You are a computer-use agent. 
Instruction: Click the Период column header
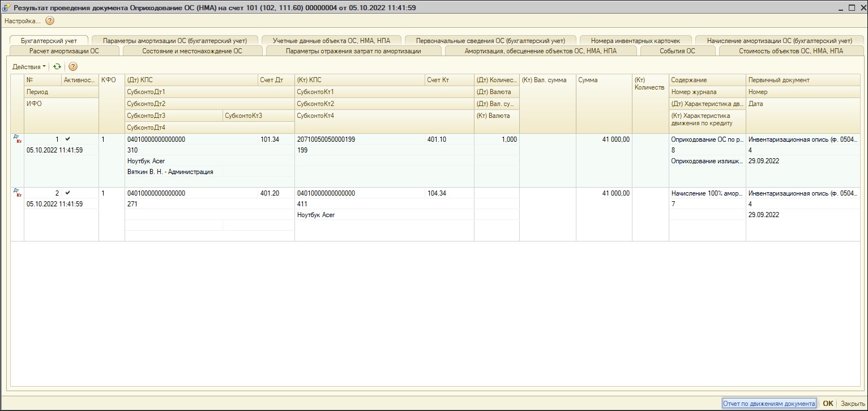61,92
